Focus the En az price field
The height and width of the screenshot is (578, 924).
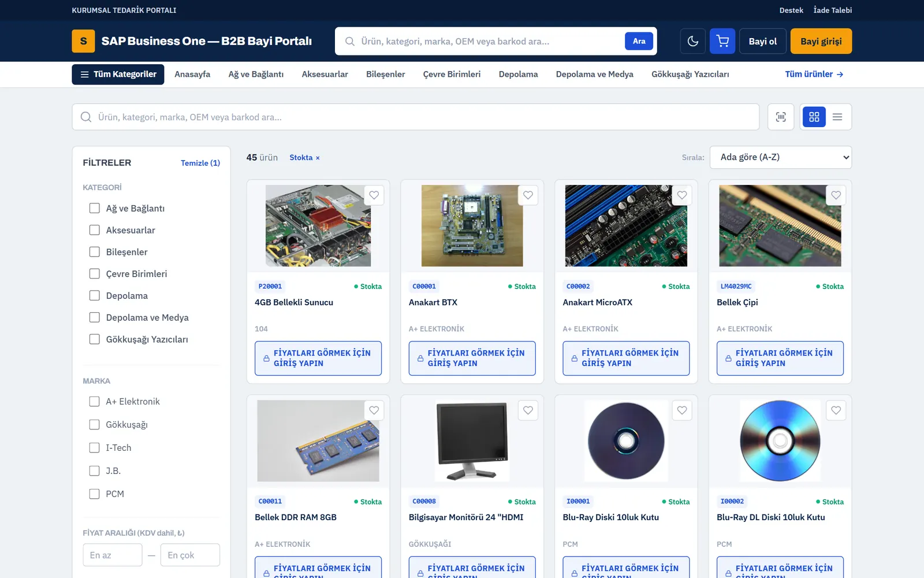[113, 555]
